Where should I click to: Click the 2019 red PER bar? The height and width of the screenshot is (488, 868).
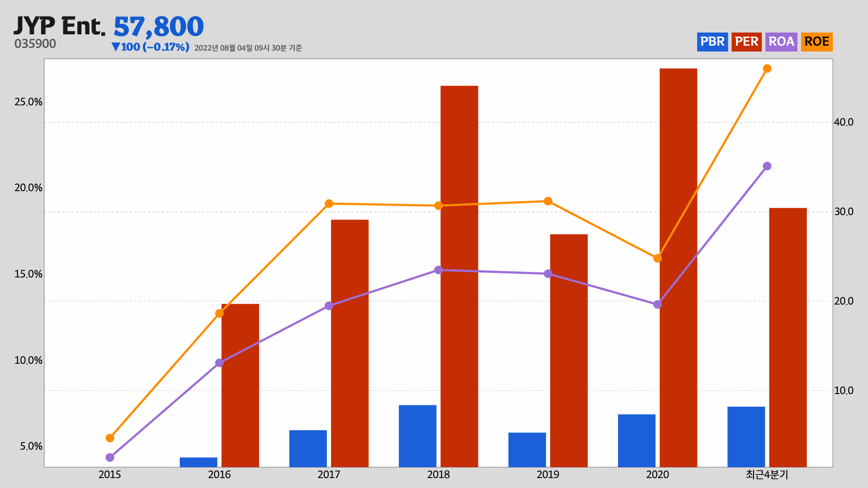(569, 351)
